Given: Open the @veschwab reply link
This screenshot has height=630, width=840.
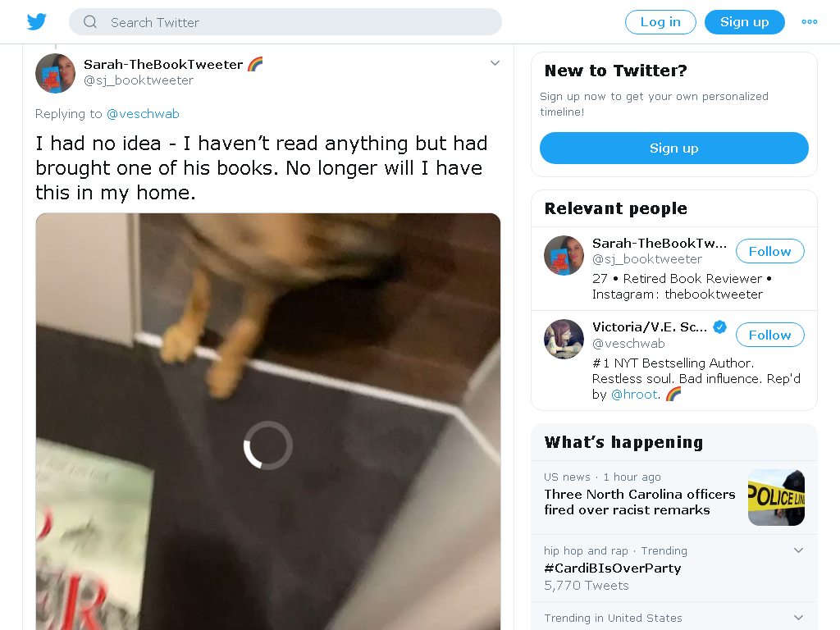Looking at the screenshot, I should click(143, 114).
